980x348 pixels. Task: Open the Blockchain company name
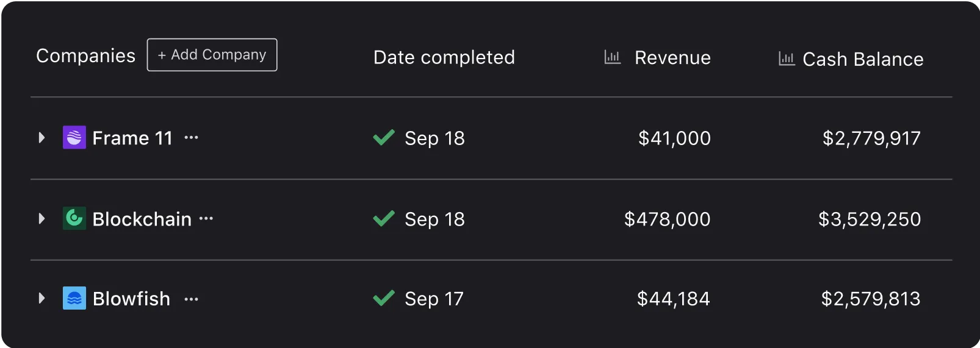(x=142, y=219)
